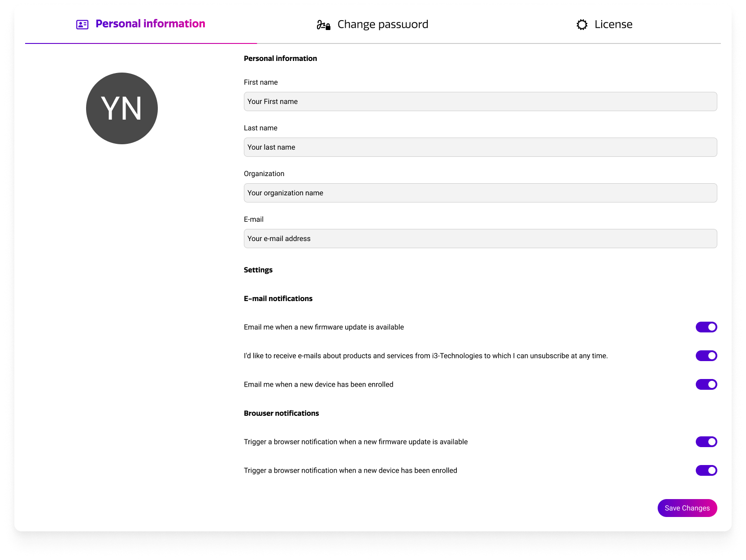The width and height of the screenshot is (746, 560).
Task: Switch to the Change password tab
Action: point(382,24)
